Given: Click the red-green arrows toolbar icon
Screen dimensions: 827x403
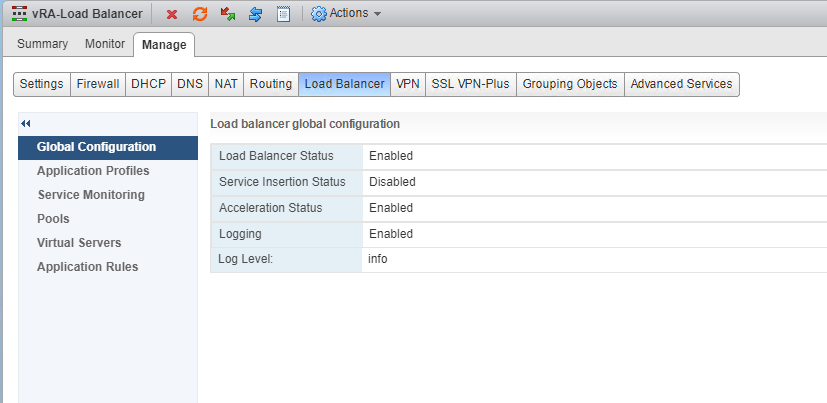Looking at the screenshot, I should pos(228,14).
